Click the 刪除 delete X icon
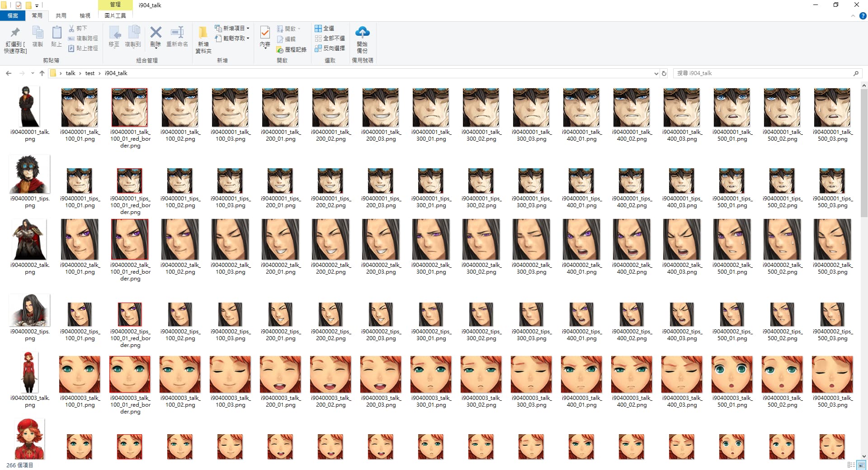 coord(156,33)
